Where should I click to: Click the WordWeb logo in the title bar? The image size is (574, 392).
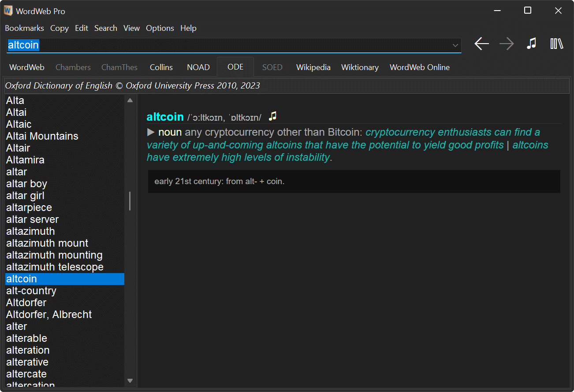[x=7, y=10]
